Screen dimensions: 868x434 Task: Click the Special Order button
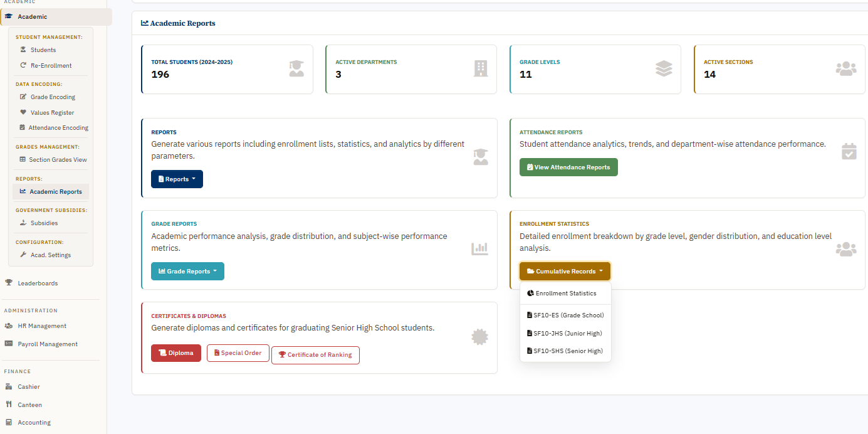click(x=238, y=352)
